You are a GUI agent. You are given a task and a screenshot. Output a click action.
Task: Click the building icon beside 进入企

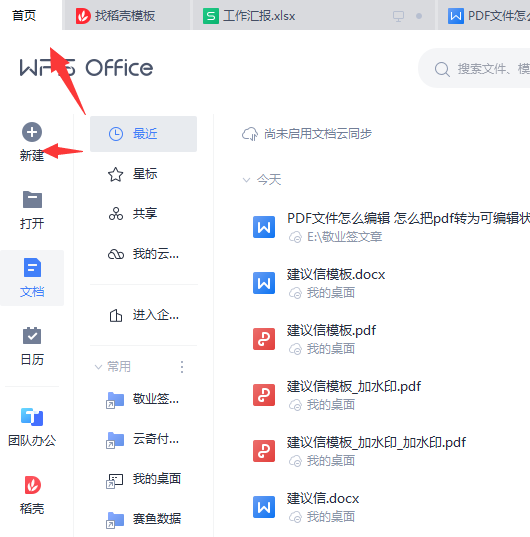click(x=116, y=315)
